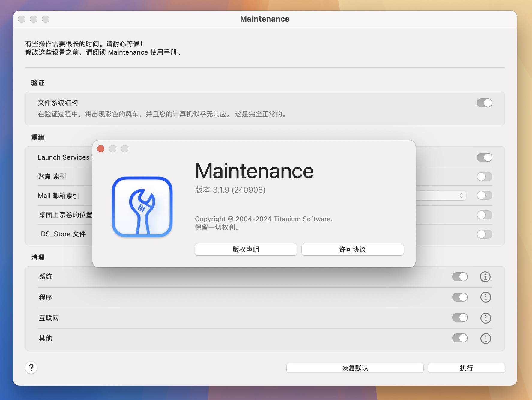Disable 其他 cleaning switch
This screenshot has height=400, width=532.
[460, 338]
